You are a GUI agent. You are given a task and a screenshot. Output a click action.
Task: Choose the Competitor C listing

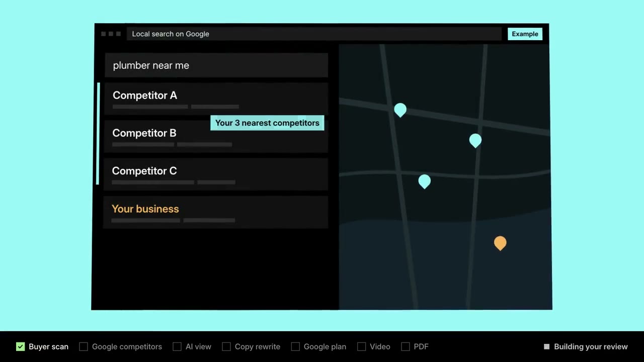pyautogui.click(x=216, y=174)
